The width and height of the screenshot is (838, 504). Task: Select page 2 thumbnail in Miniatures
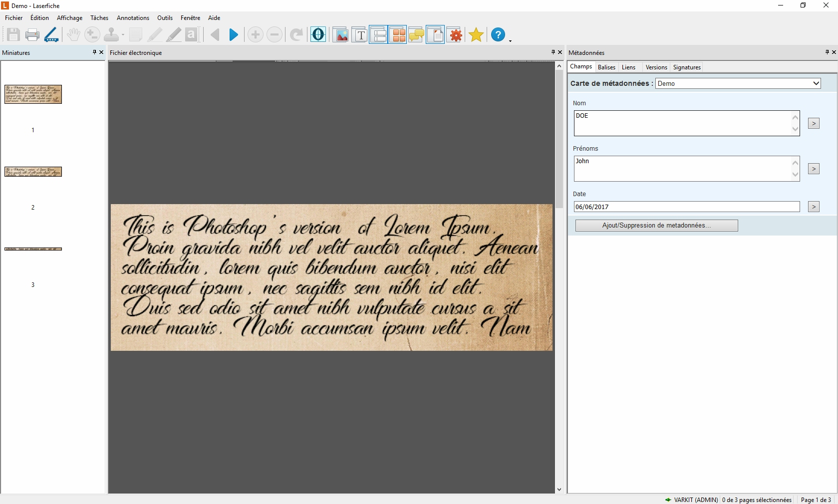pos(33,172)
